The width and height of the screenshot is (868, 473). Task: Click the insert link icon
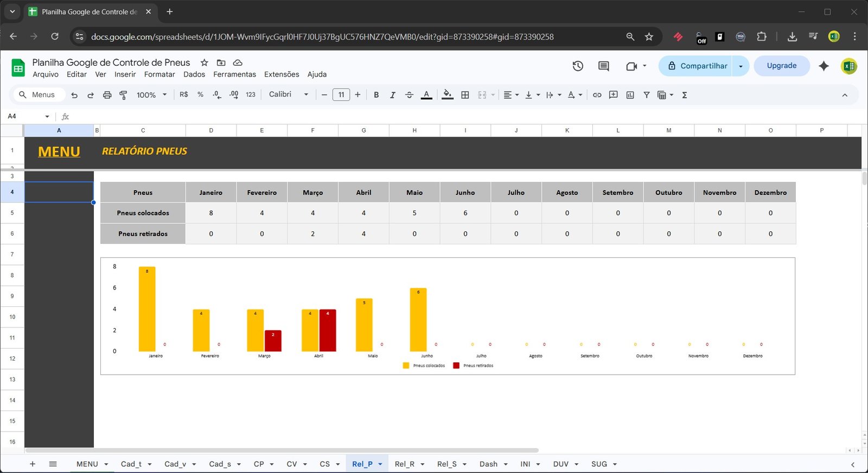click(597, 95)
